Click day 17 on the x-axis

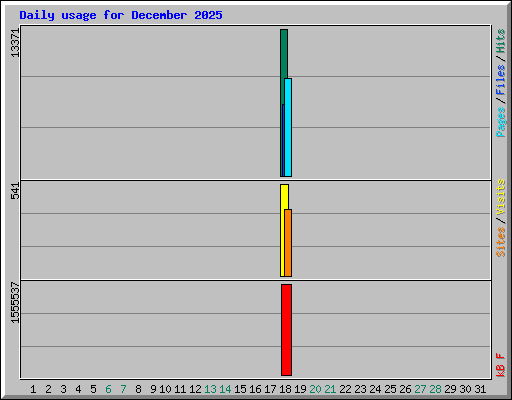point(270,389)
